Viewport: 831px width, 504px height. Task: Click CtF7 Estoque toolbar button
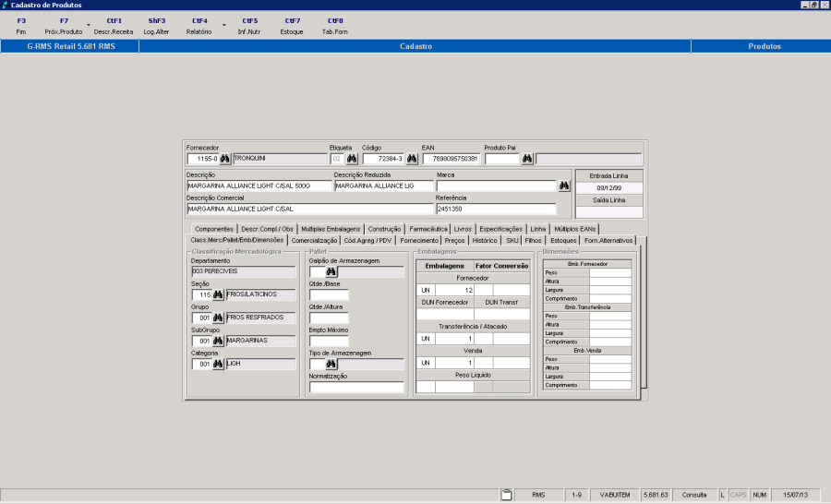[x=292, y=26]
